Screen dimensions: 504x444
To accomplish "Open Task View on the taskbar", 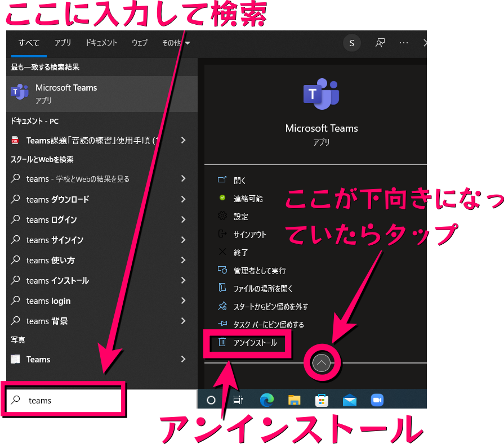I will pos(238,400).
